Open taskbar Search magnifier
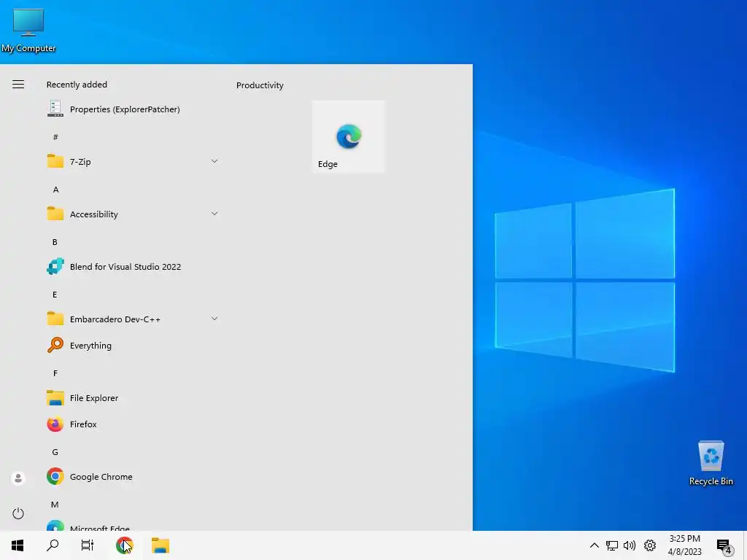The image size is (747, 560). (x=53, y=545)
